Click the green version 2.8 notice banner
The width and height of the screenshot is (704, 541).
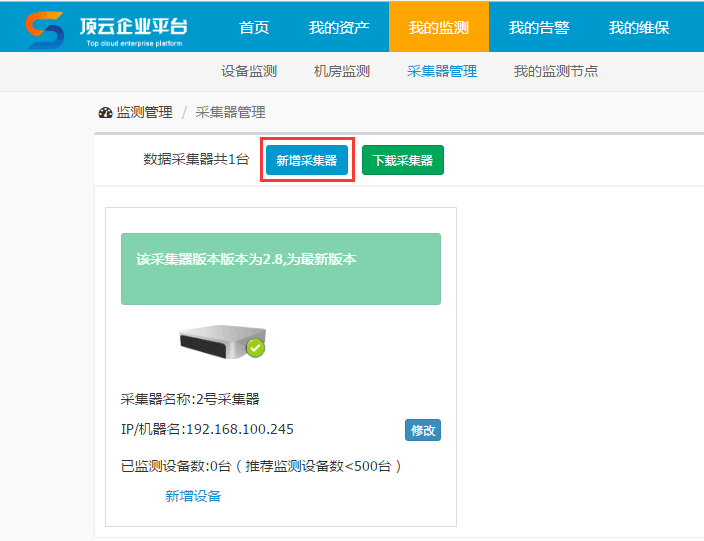tap(281, 269)
